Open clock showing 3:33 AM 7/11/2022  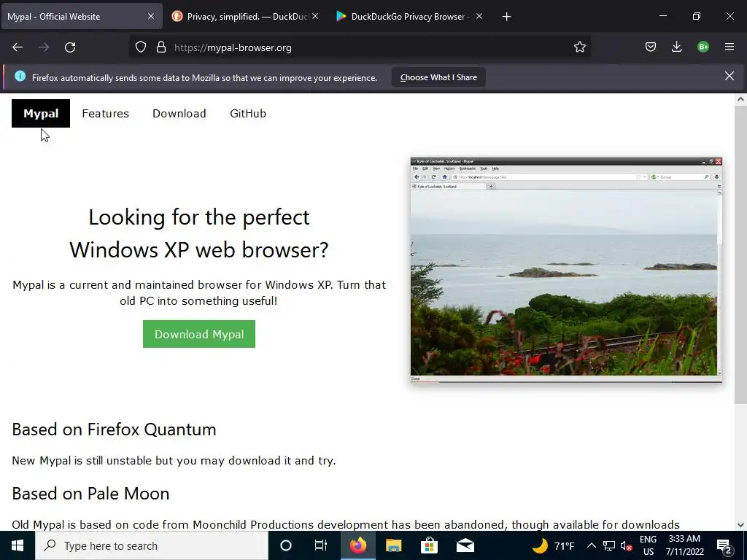point(684,545)
